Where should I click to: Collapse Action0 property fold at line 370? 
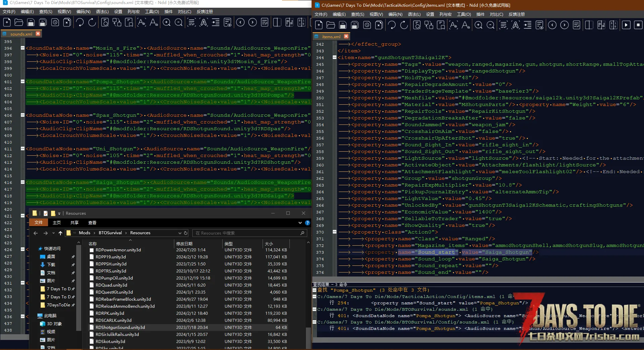point(334,232)
